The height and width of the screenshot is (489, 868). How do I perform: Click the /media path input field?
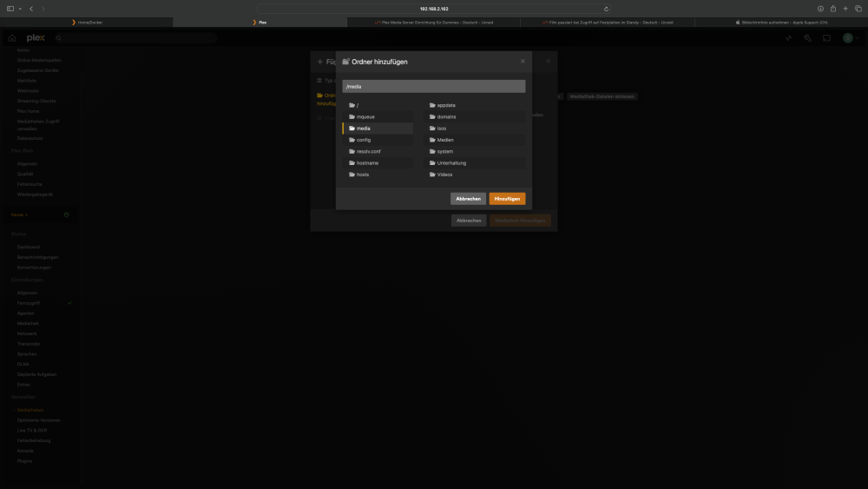coord(433,86)
